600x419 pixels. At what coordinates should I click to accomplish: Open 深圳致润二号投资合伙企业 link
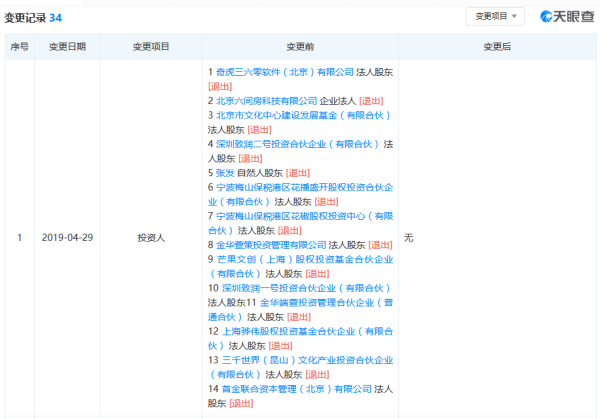pos(298,144)
